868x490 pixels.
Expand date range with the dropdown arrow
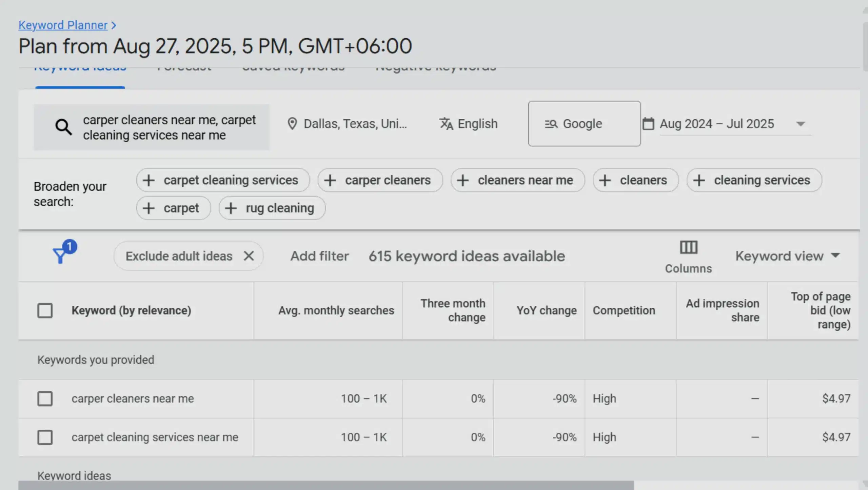coord(801,124)
